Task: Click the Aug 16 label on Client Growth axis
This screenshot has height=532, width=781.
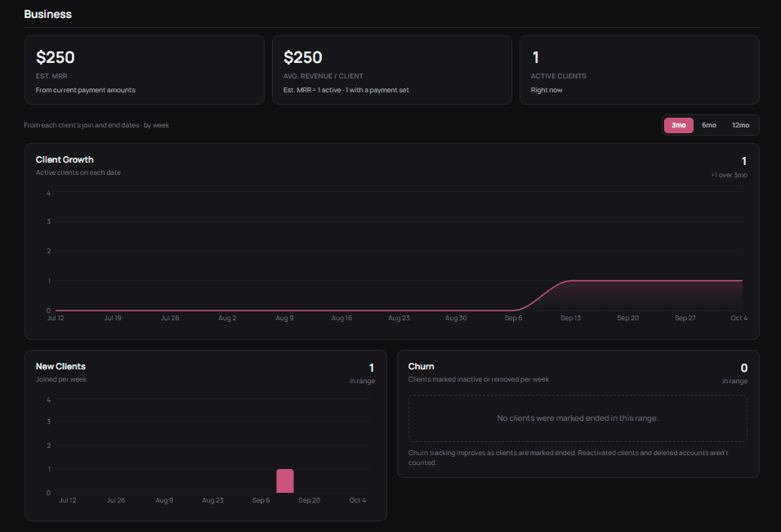Action: (341, 318)
